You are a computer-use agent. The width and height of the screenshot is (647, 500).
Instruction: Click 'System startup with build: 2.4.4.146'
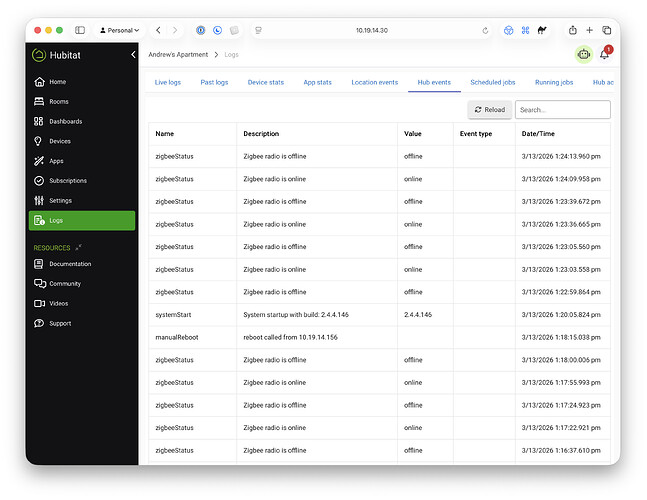[296, 315]
